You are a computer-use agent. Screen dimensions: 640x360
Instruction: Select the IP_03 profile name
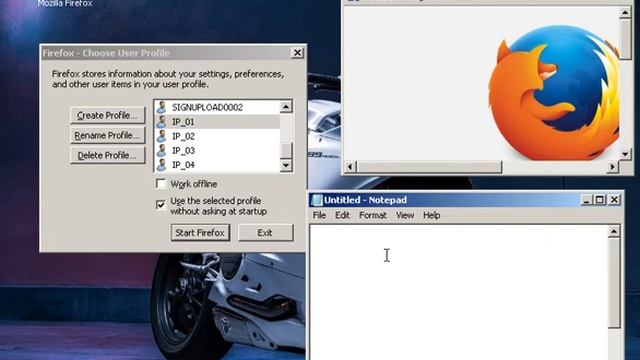pyautogui.click(x=183, y=150)
